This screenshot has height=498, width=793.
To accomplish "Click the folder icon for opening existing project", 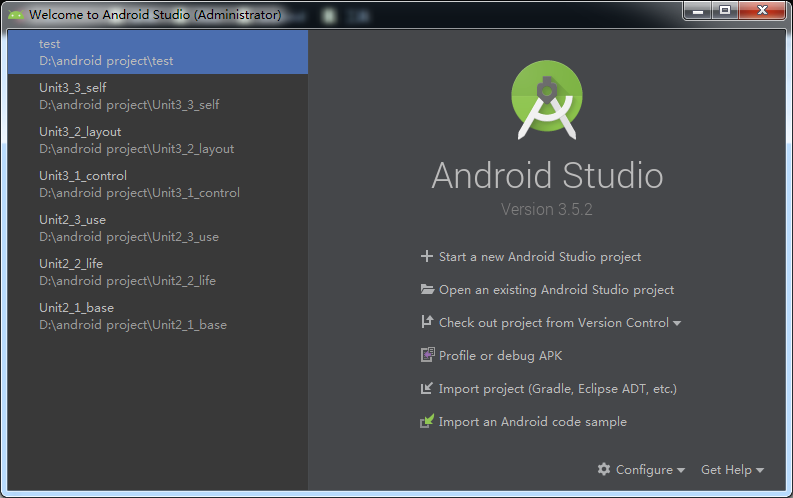I will 427,289.
